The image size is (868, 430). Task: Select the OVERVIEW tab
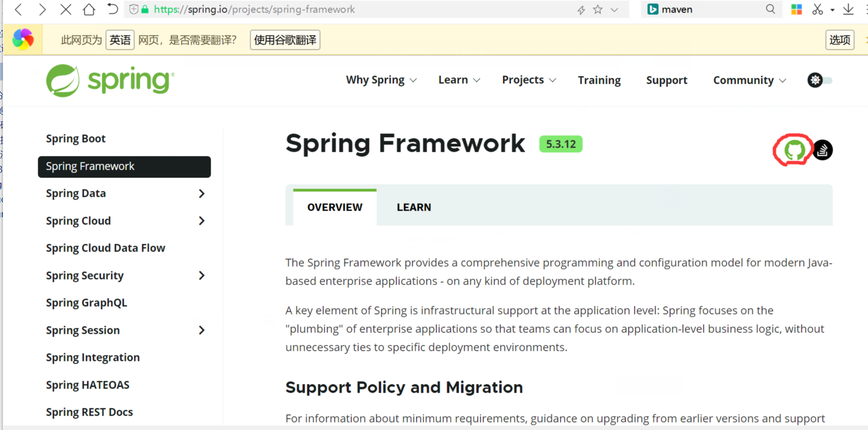point(335,207)
